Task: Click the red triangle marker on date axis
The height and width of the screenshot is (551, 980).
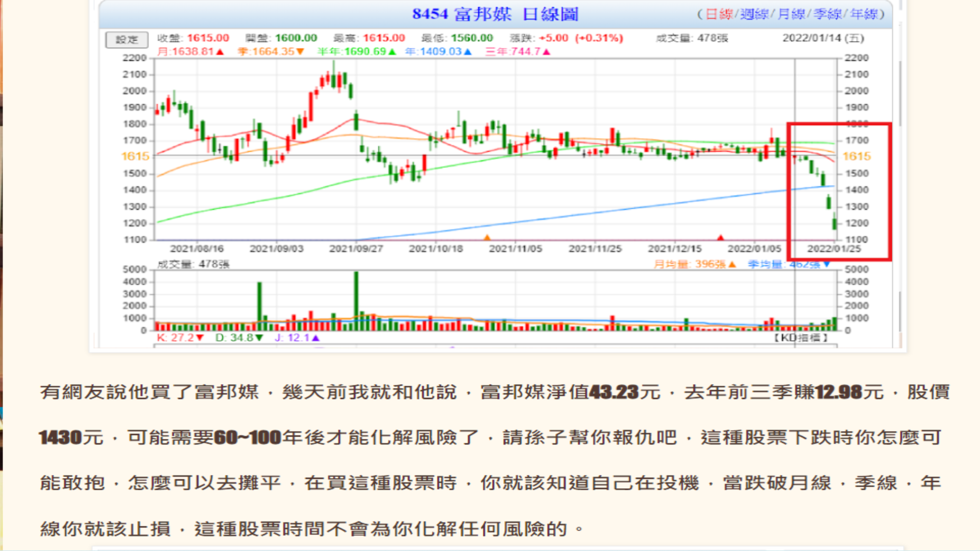Action: pyautogui.click(x=720, y=238)
